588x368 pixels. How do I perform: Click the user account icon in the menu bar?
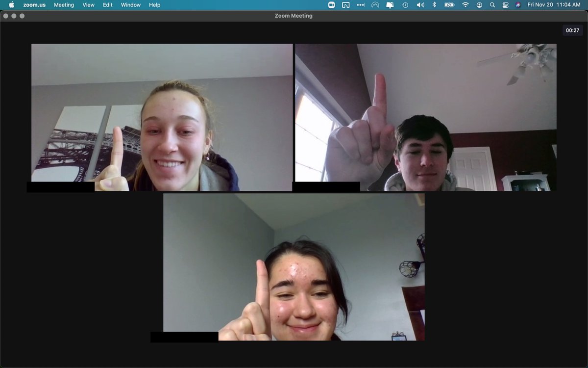click(479, 5)
